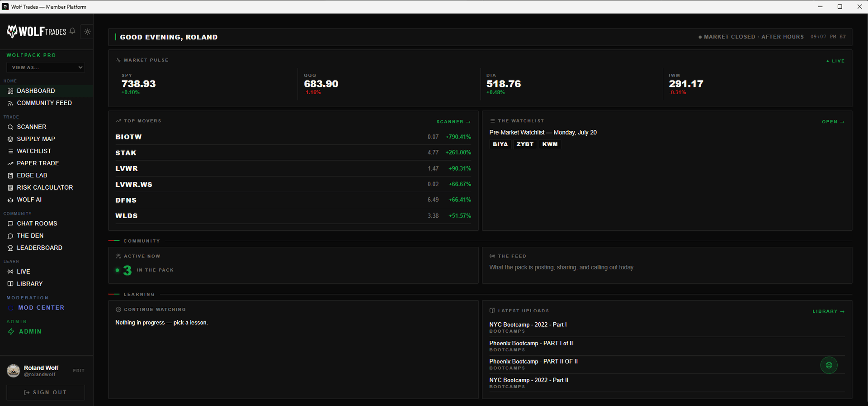Screen dimensions: 868x406
Task: Click the LVWR.WS top mover row
Action: [x=293, y=184]
